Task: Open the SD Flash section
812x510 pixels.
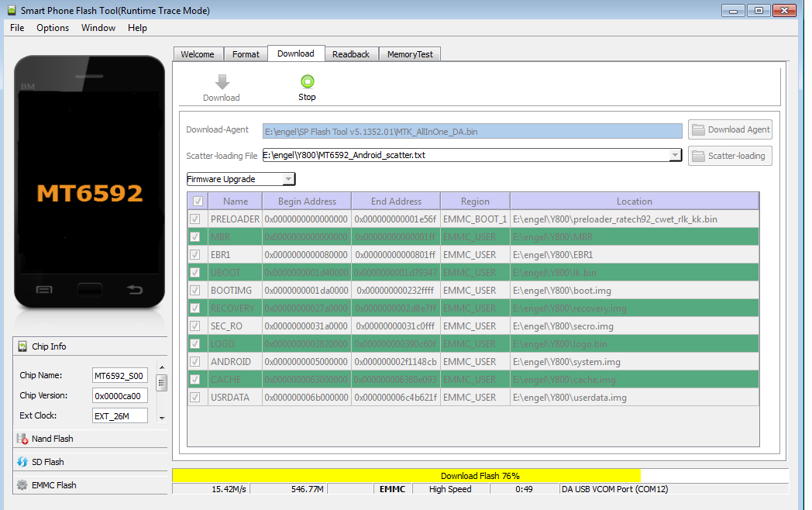Action: point(48,462)
